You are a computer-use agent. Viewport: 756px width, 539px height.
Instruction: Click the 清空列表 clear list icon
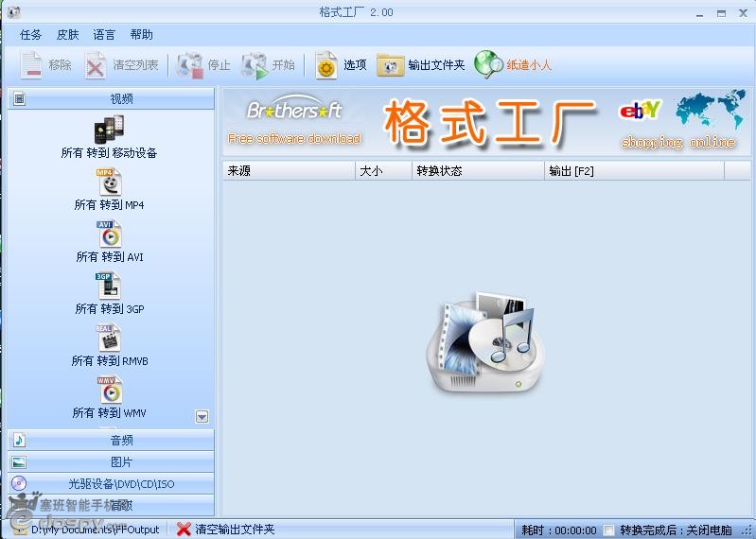96,65
